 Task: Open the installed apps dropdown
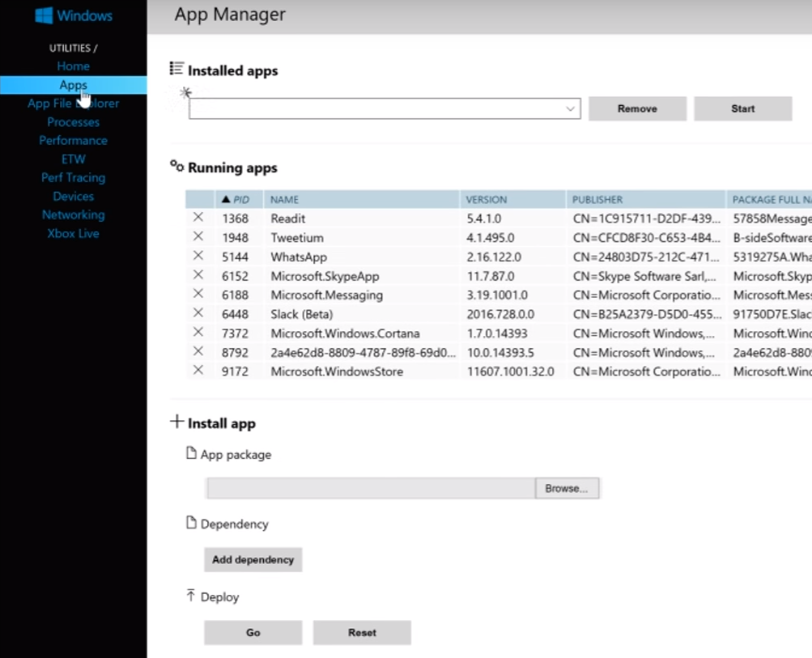click(x=385, y=108)
